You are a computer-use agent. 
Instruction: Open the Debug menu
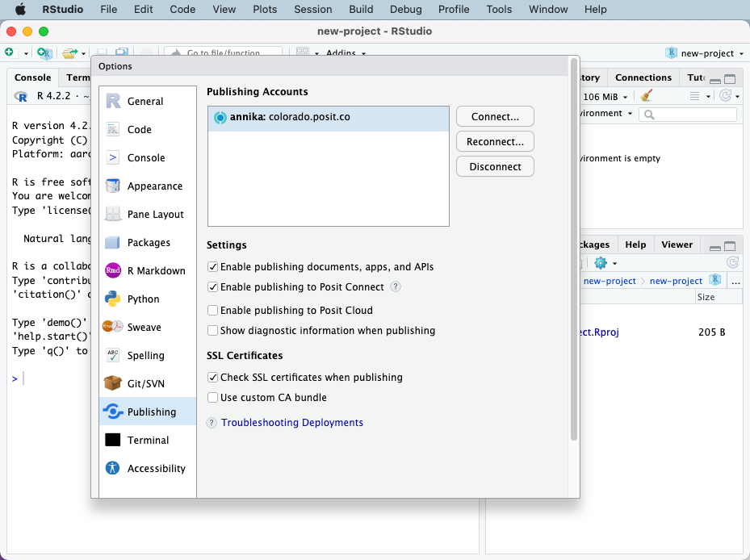pyautogui.click(x=405, y=9)
